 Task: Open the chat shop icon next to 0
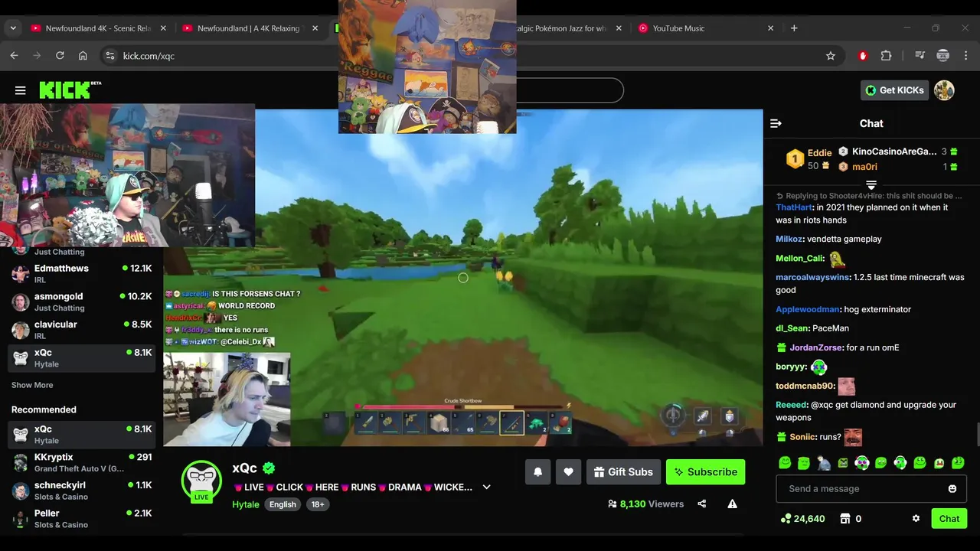coord(845,518)
